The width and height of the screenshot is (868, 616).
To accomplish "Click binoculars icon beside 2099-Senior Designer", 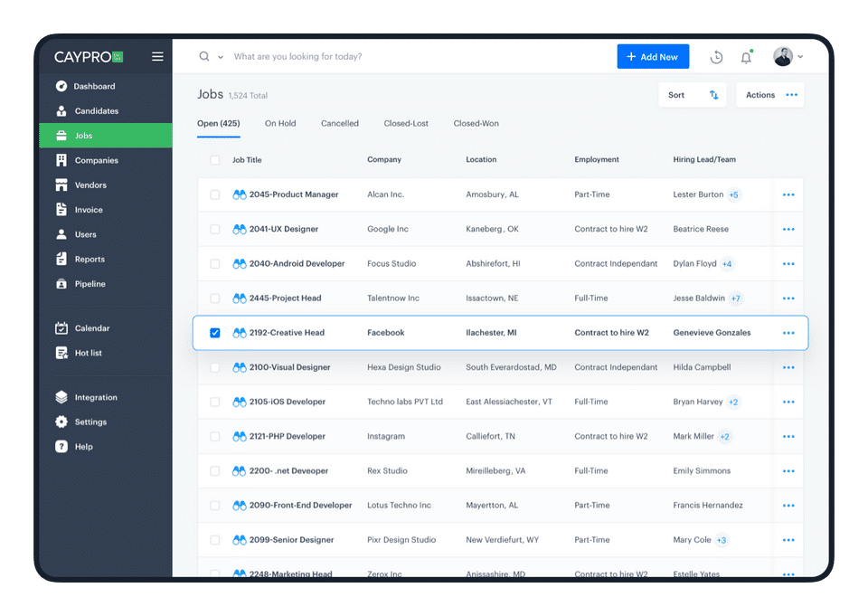I will pyautogui.click(x=239, y=539).
